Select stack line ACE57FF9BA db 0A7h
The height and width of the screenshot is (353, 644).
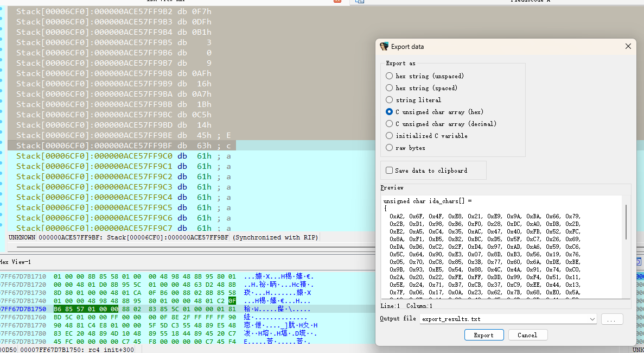coord(114,94)
